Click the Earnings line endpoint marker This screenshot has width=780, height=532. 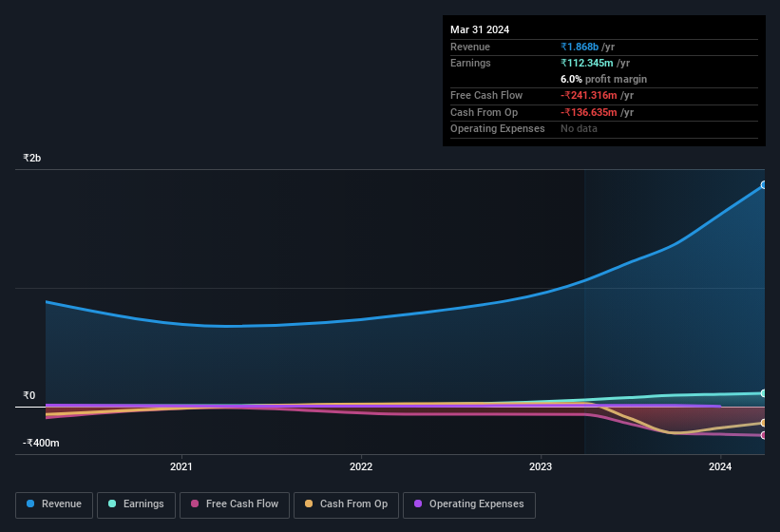764,393
